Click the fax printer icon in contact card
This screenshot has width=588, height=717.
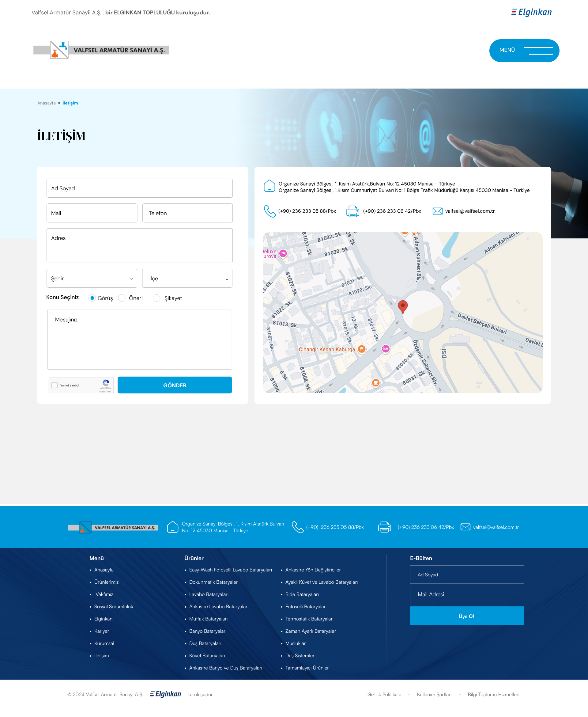tap(352, 211)
